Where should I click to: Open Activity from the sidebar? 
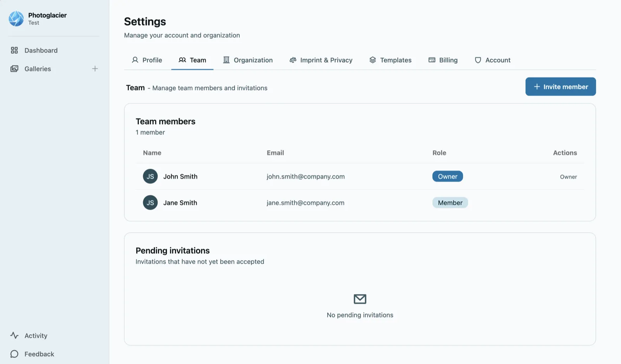point(36,336)
